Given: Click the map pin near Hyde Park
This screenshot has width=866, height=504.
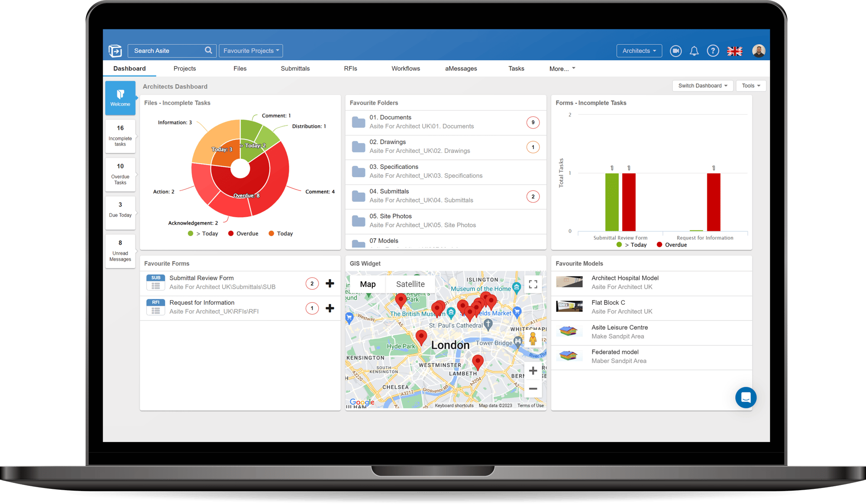Looking at the screenshot, I should (x=421, y=337).
